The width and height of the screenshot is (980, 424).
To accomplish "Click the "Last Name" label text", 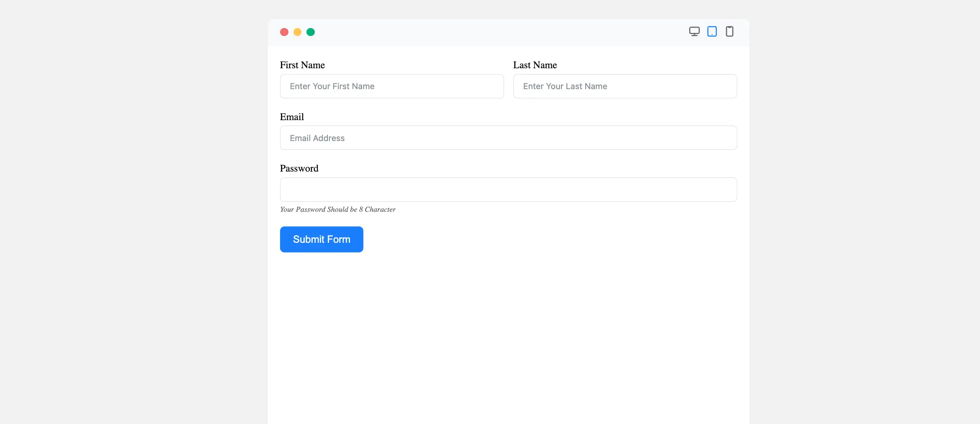I will pos(535,65).
